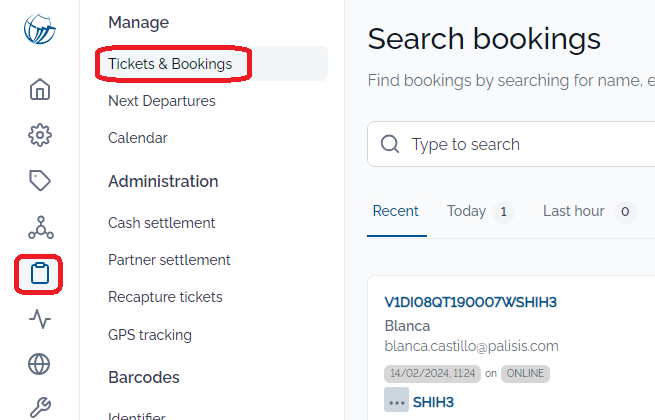Open the wrench tools sidebar icon

40,407
